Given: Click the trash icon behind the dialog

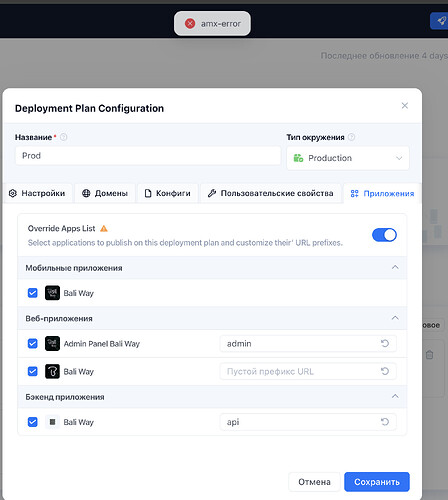Looking at the screenshot, I should click(x=429, y=355).
